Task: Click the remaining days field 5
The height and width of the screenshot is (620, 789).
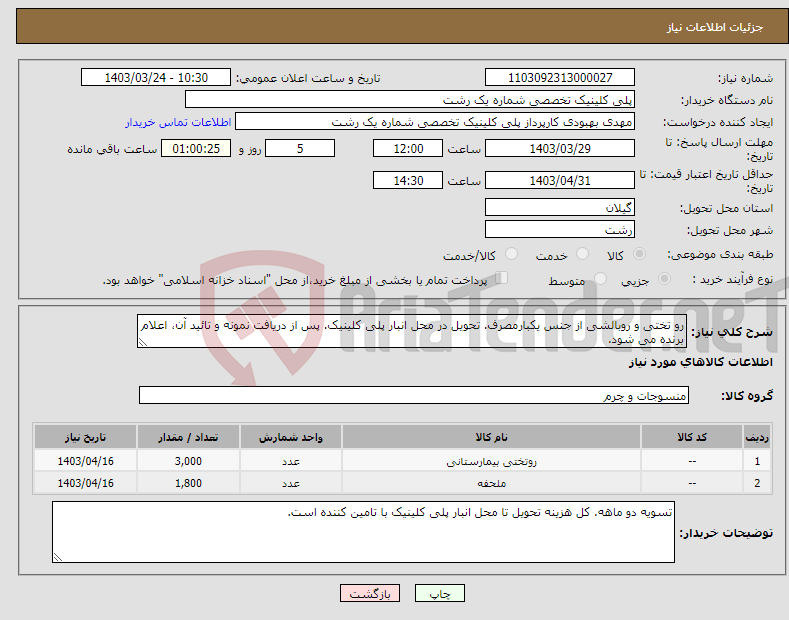Action: 300,148
